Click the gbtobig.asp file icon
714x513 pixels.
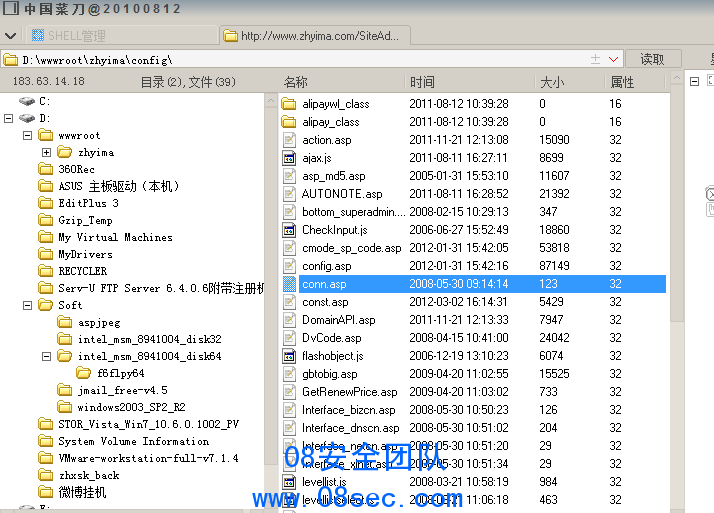[x=289, y=374]
